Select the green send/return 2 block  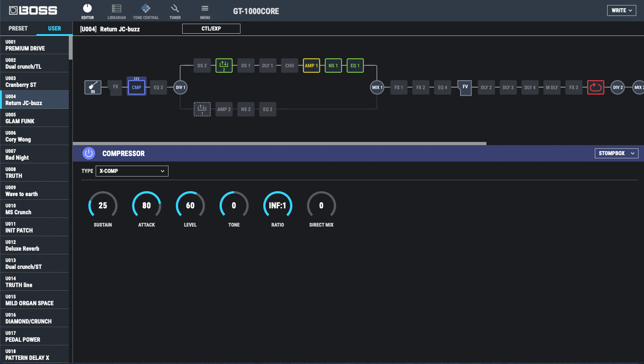click(224, 66)
